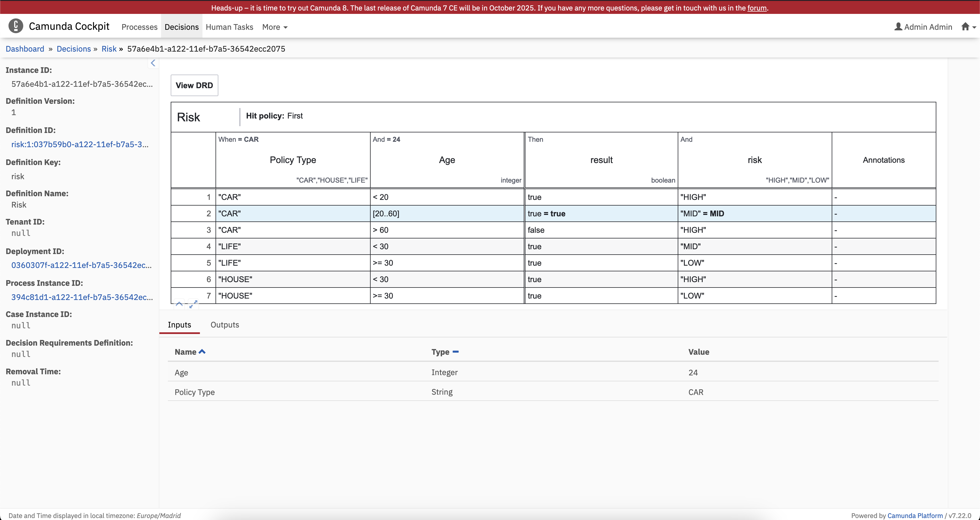Select the Inputs tab
This screenshot has width=980, height=520.
point(179,325)
